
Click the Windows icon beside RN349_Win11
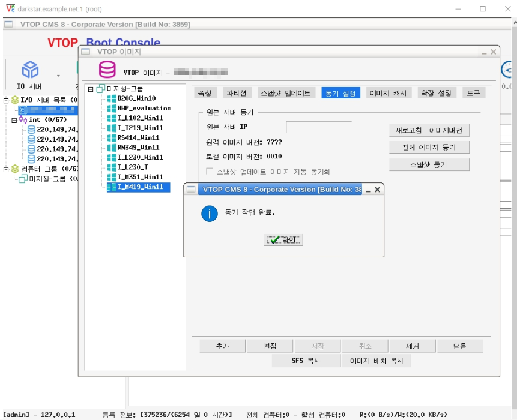coord(112,148)
